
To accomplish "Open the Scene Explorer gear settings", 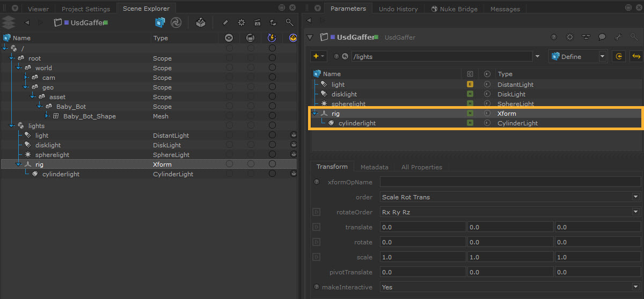I will pyautogui.click(x=241, y=23).
